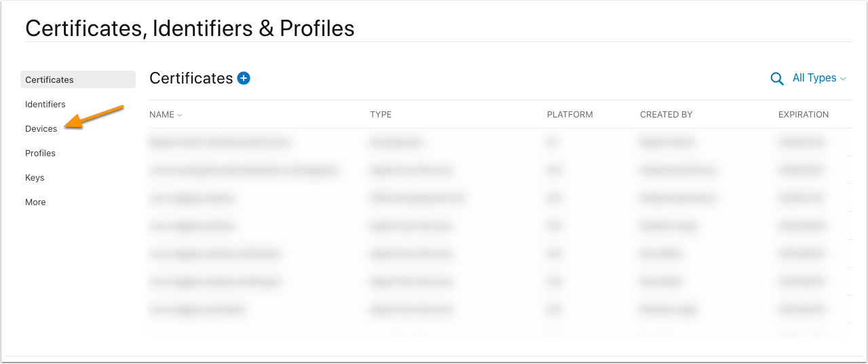
Task: Expand the All Types filter dropdown
Action: pyautogui.click(x=819, y=78)
